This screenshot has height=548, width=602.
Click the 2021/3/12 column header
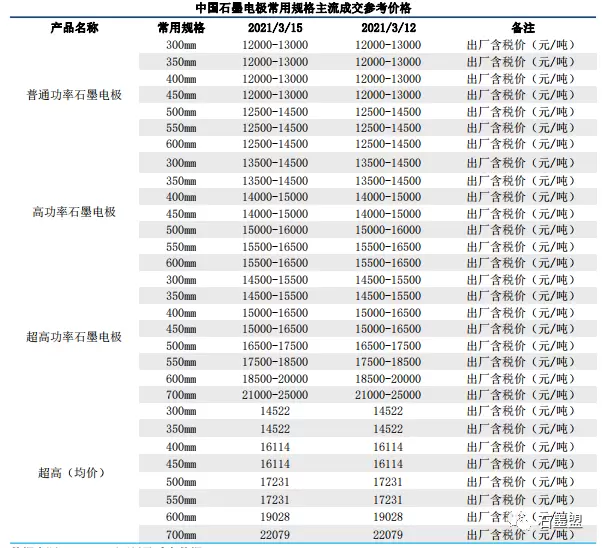[x=388, y=28]
